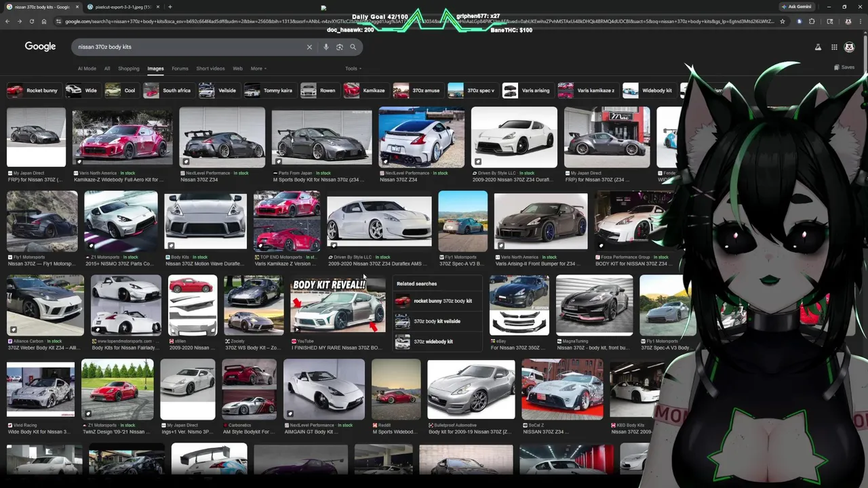Click the Google logo
Viewport: 868px width, 488px height.
point(40,46)
